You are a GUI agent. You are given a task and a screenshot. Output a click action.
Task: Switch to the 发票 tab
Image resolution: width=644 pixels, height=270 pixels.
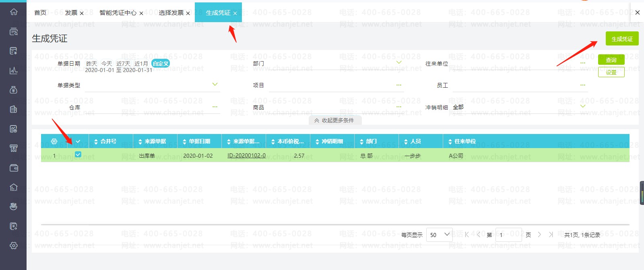click(x=71, y=13)
